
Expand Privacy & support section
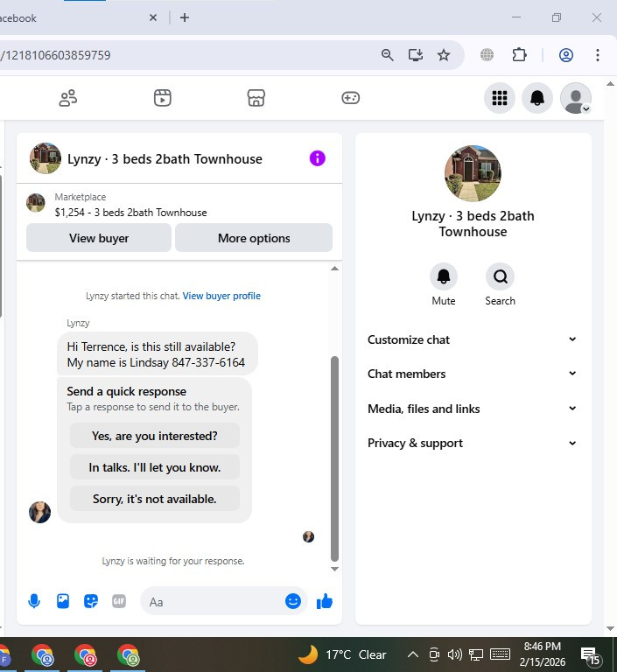point(472,443)
